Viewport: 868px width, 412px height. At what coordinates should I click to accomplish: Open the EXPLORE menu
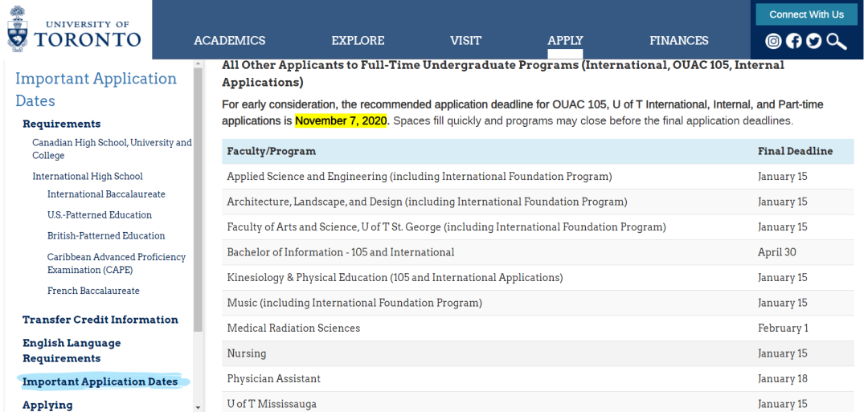coord(358,40)
